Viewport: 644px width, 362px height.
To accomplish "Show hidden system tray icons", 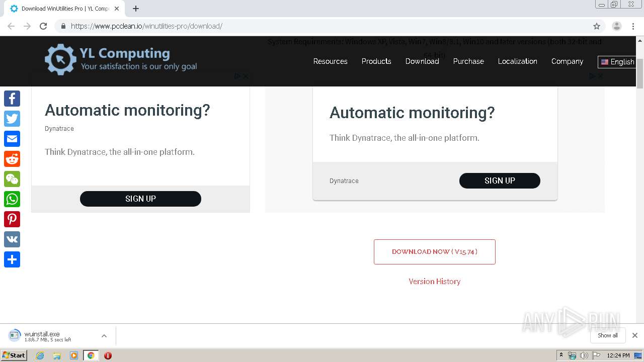I will 561,355.
